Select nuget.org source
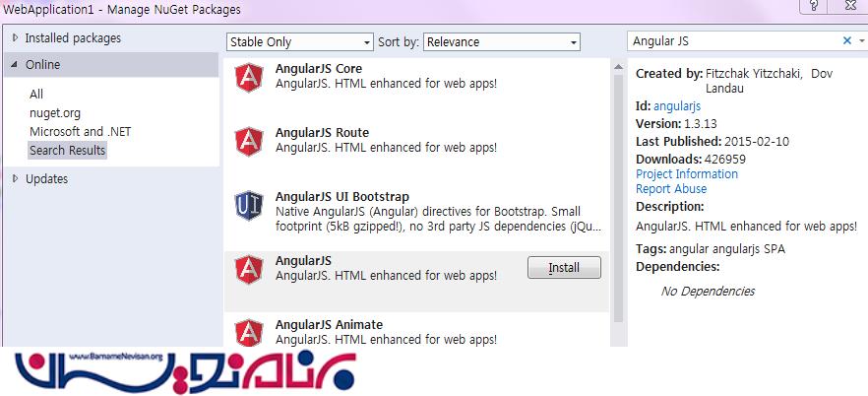This screenshot has height=396, width=868. tap(55, 113)
